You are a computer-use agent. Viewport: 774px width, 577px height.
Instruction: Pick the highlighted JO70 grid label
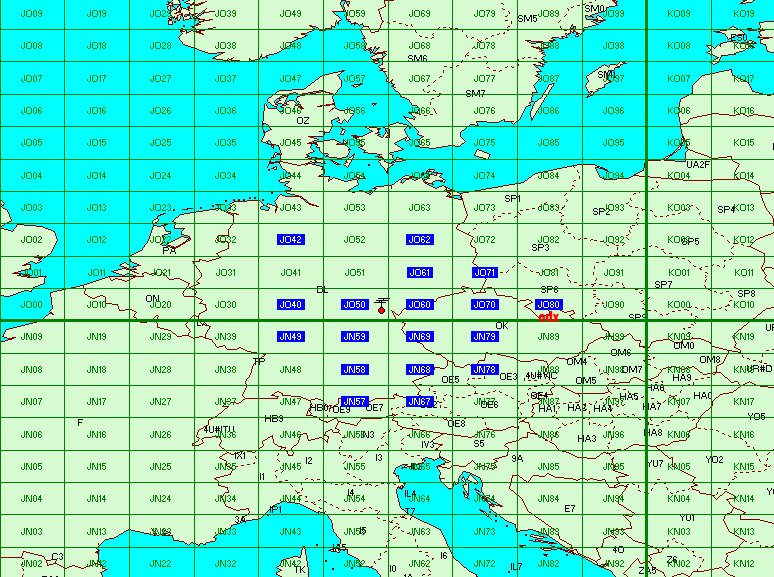pos(485,305)
